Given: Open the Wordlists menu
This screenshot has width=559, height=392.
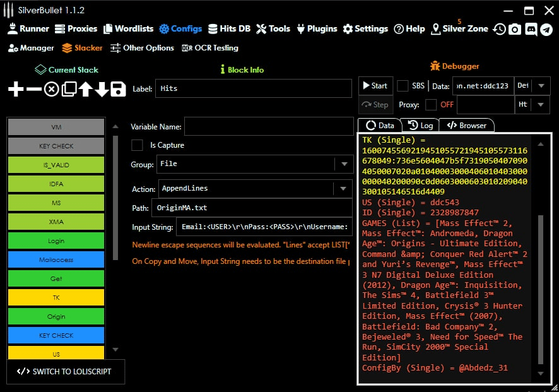Looking at the screenshot, I should (128, 29).
